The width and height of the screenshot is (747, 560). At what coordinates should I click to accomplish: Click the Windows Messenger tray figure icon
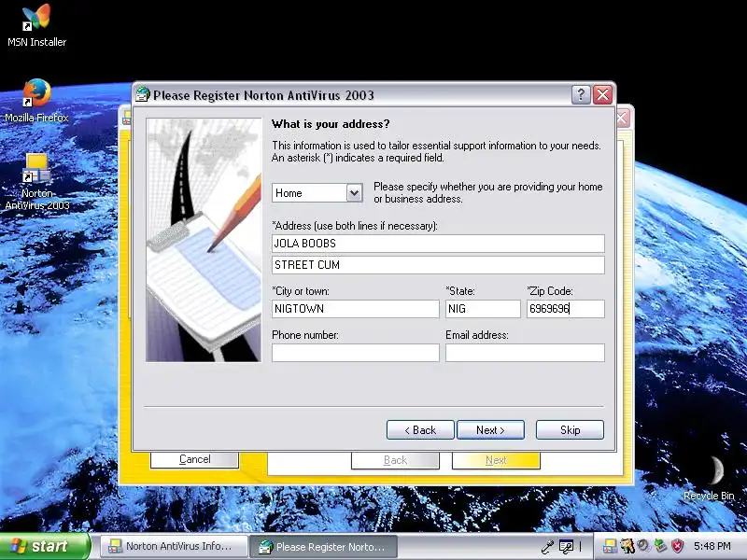coord(627,546)
